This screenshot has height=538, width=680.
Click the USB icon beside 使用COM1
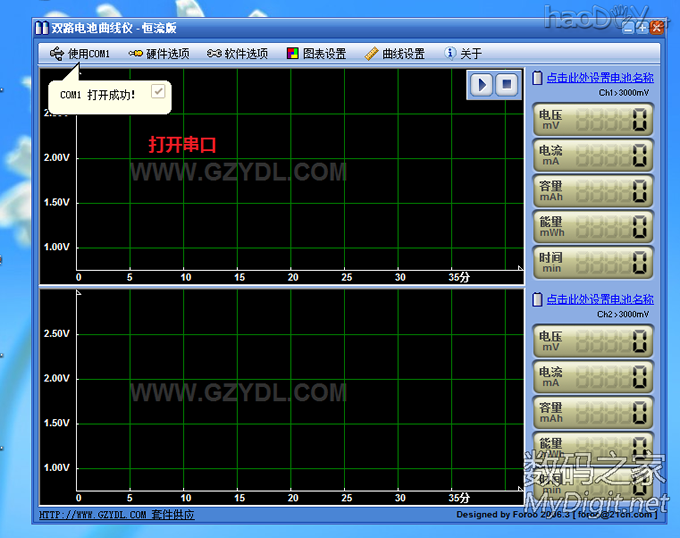(x=56, y=53)
